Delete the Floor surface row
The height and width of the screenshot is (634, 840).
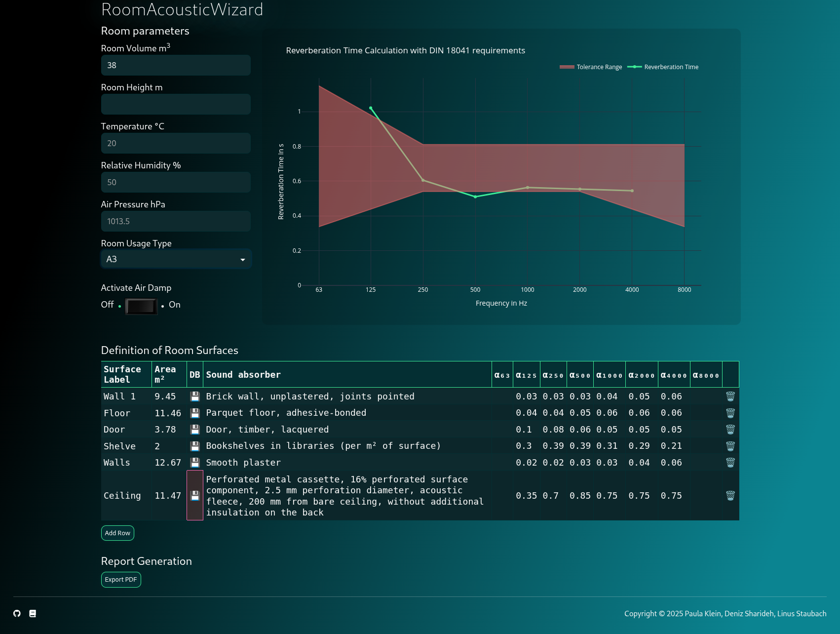tap(730, 413)
